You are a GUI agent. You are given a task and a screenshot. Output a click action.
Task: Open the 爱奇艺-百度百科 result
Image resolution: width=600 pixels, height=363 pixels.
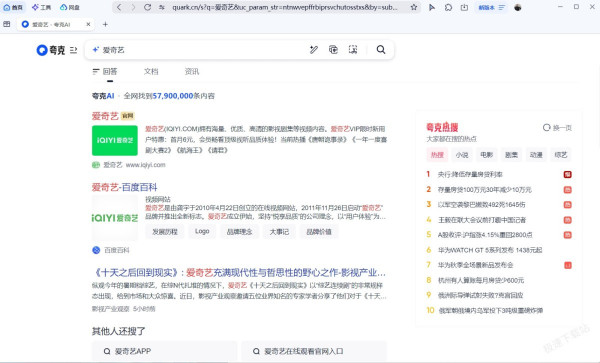124,187
